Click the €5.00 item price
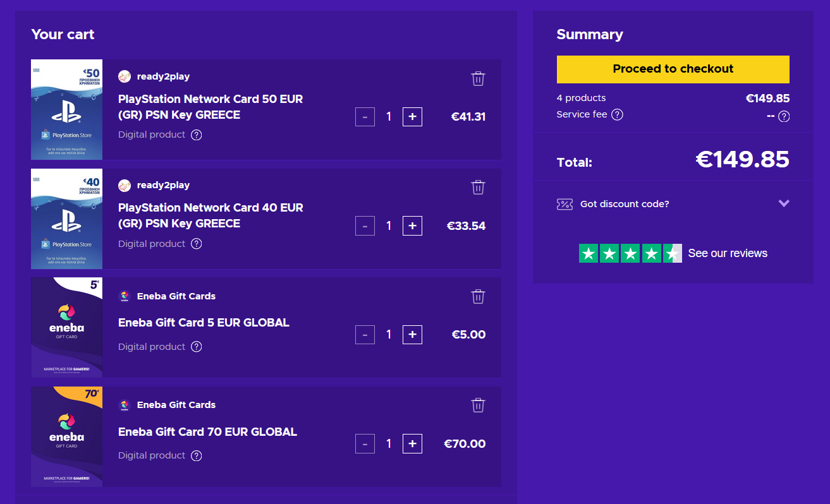 [468, 335]
